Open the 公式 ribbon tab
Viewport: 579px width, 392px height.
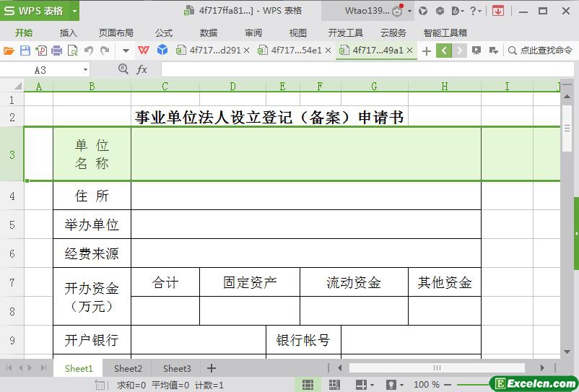[x=164, y=33]
